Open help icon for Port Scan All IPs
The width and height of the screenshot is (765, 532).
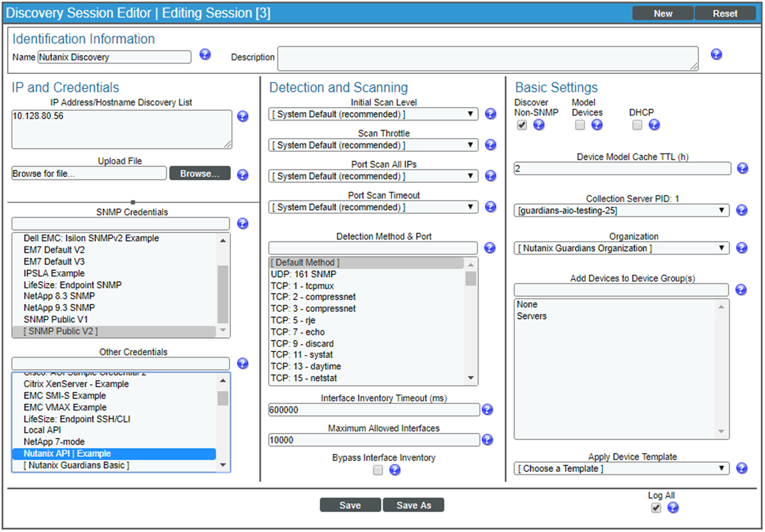pos(491,176)
